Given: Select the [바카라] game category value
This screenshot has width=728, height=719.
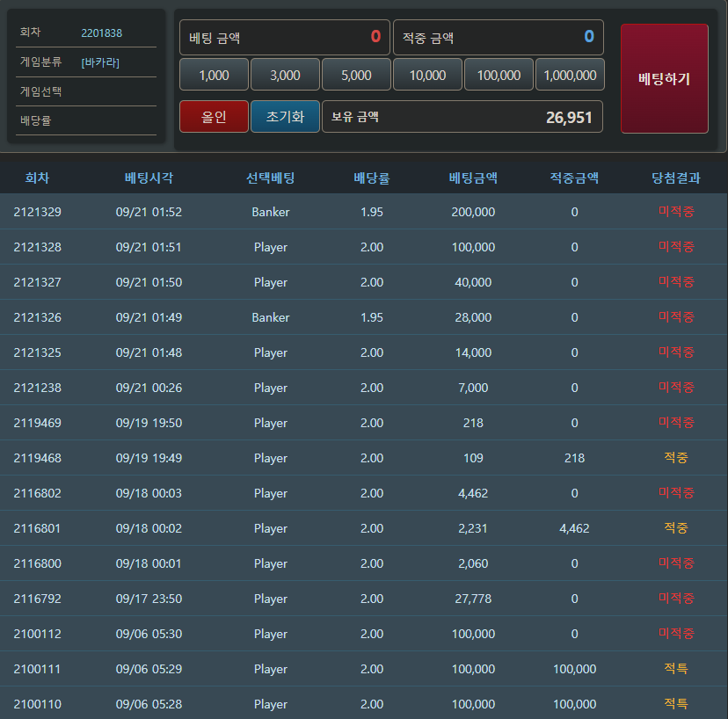Looking at the screenshot, I should click(100, 62).
